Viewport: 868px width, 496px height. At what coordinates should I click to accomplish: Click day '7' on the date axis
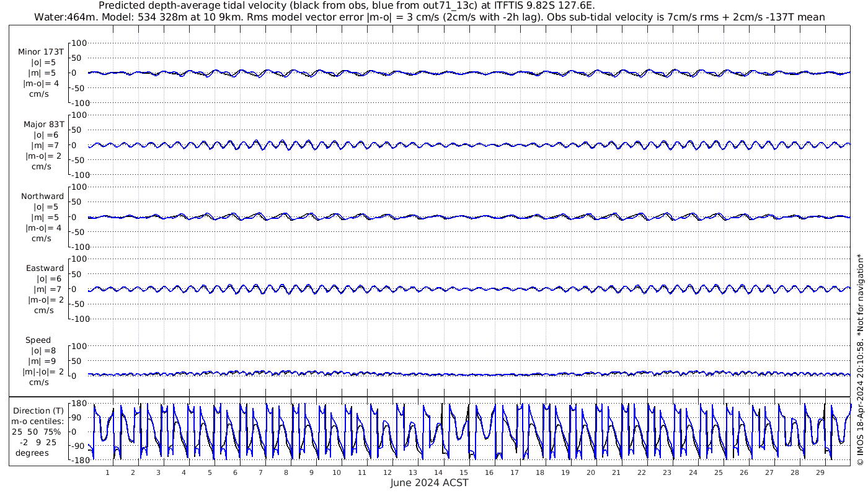pos(260,472)
